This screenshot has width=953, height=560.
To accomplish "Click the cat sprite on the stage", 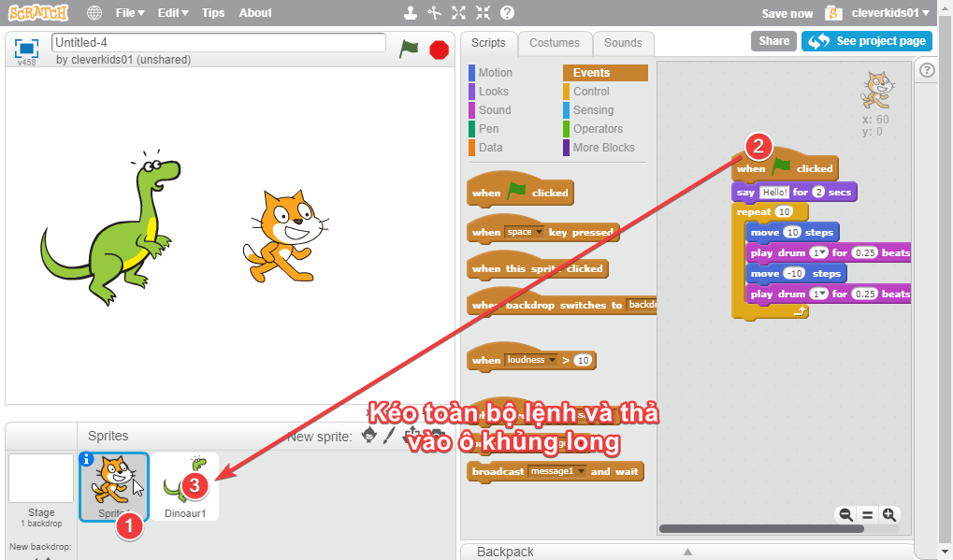I will [x=285, y=237].
